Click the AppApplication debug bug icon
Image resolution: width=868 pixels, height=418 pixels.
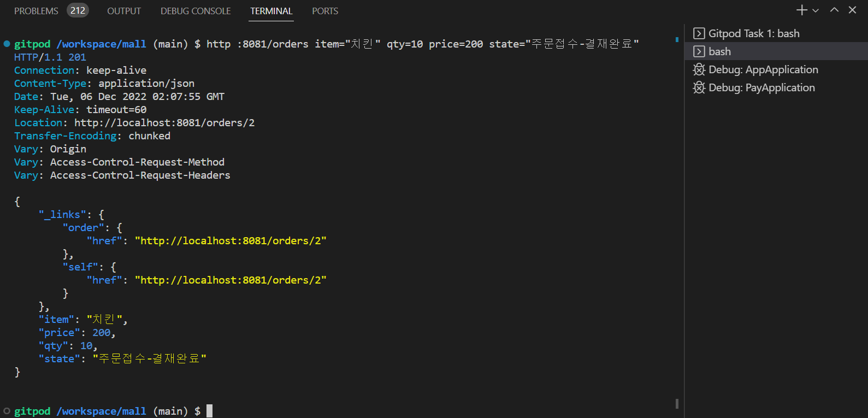point(699,69)
